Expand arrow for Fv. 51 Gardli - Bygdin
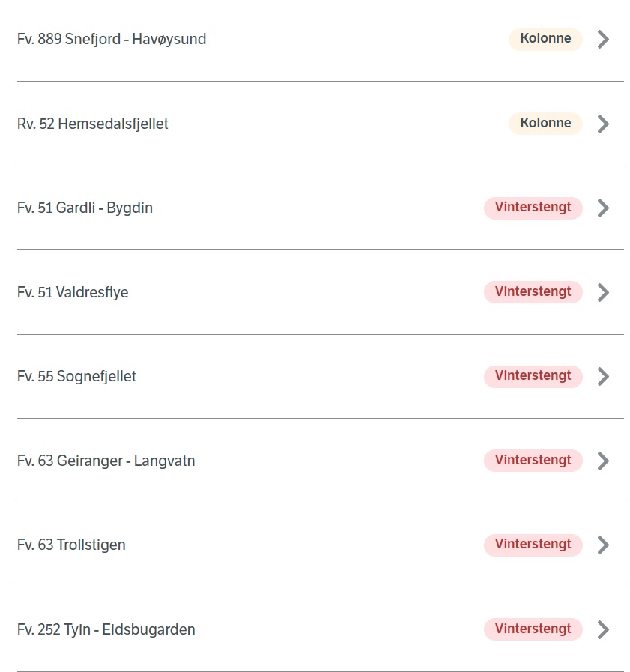The image size is (630, 672). click(603, 208)
